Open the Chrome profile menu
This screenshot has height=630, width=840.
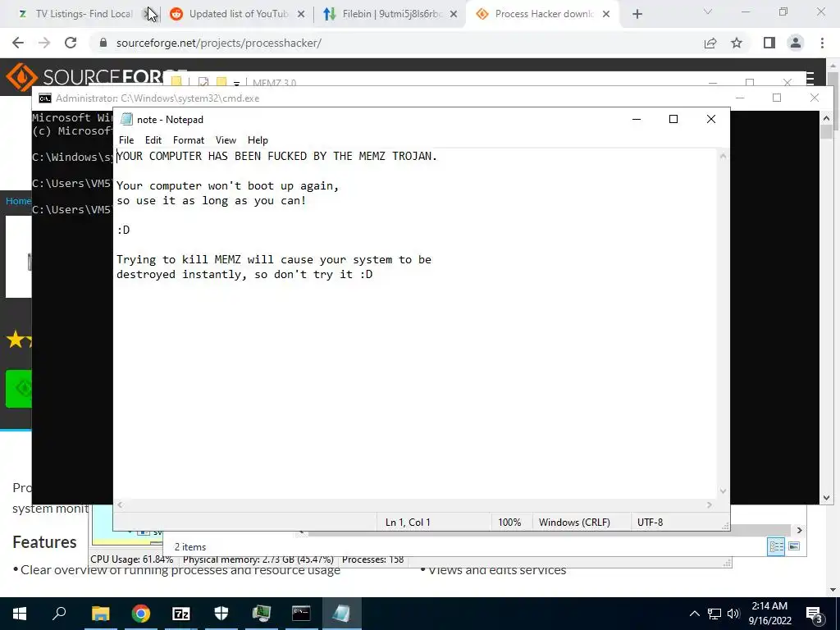(x=796, y=43)
